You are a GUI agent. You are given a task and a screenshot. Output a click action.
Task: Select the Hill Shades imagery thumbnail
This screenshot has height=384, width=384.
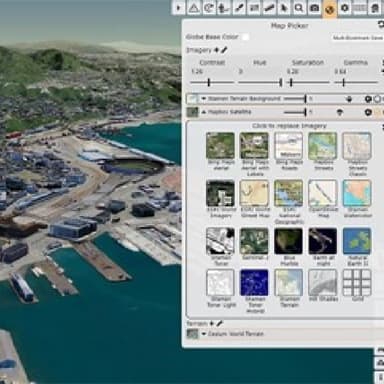click(x=323, y=283)
